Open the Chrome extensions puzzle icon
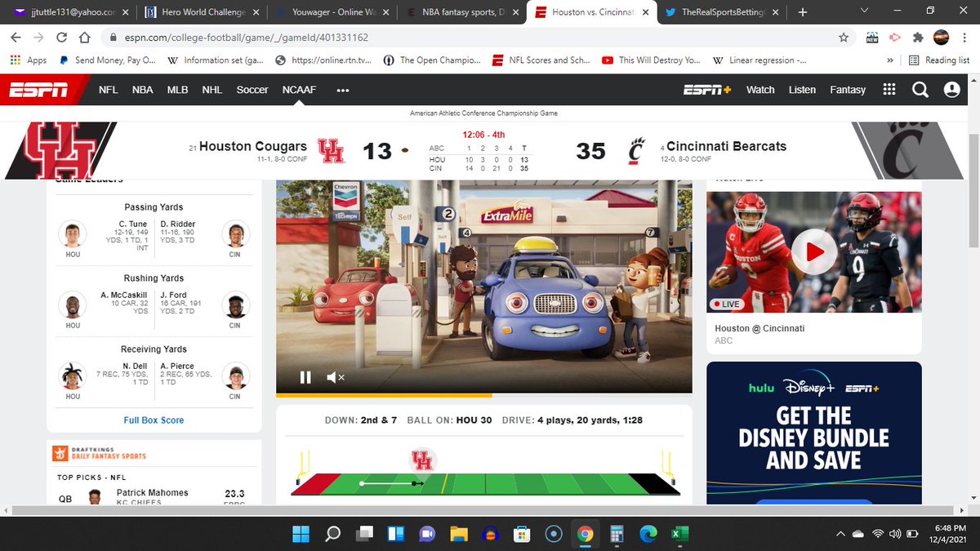The width and height of the screenshot is (980, 551). [x=918, y=38]
